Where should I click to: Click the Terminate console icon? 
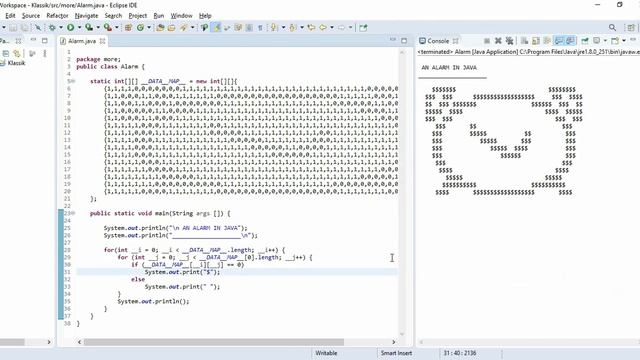487,41
